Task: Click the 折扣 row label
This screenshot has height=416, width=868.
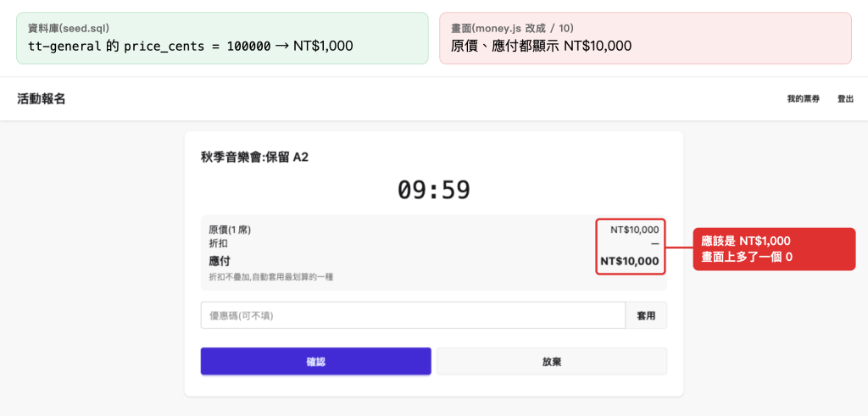Action: click(218, 243)
